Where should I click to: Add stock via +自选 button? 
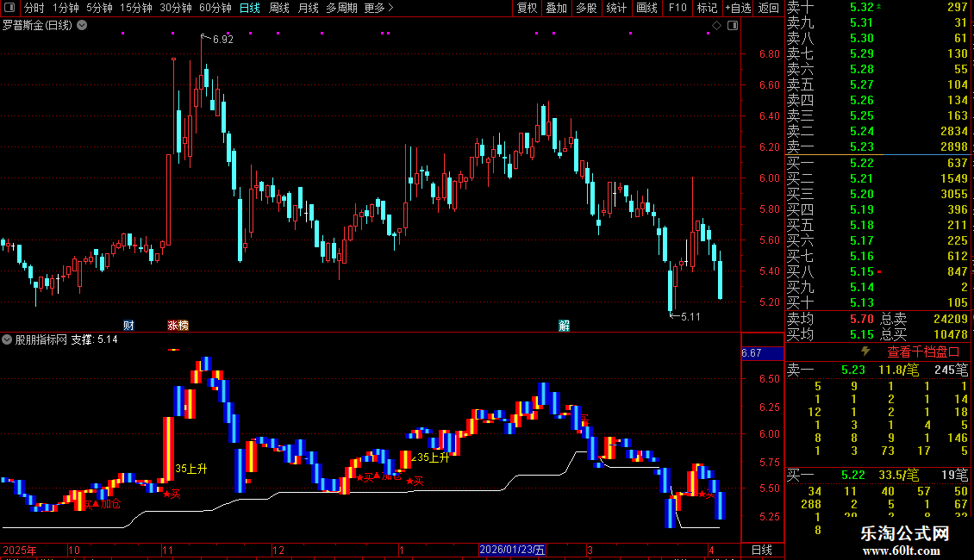point(738,8)
